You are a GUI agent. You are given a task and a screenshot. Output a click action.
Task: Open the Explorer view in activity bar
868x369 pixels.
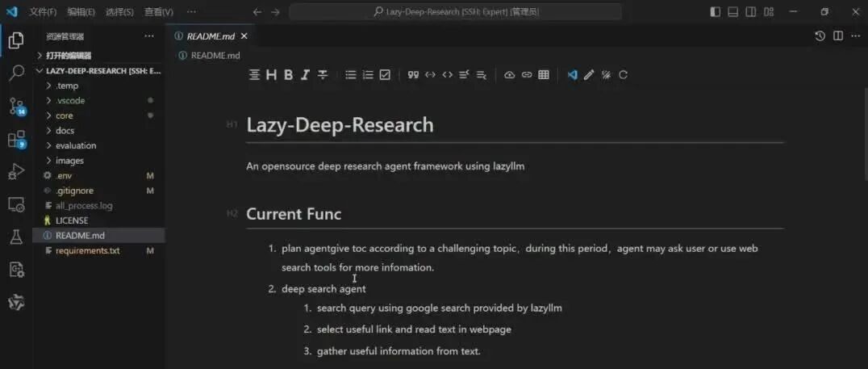point(16,40)
